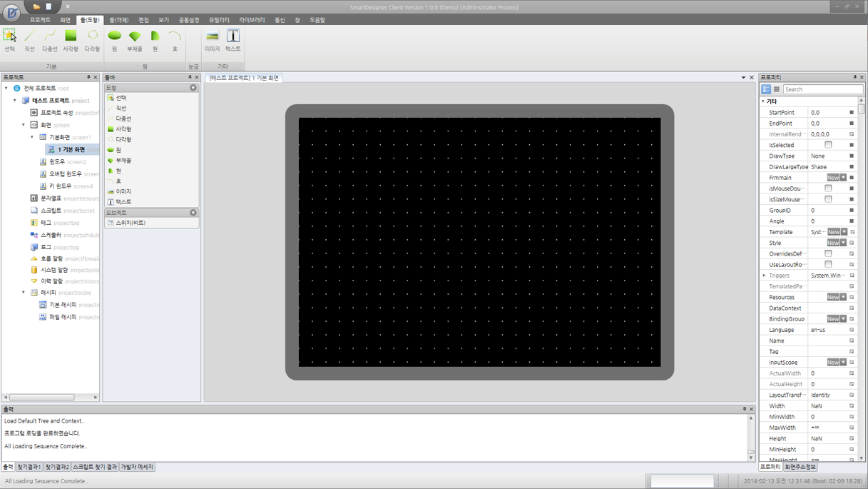Collapse the 레시피 projectrecipe node
Viewport: 868px width, 489px height.
coord(24,293)
